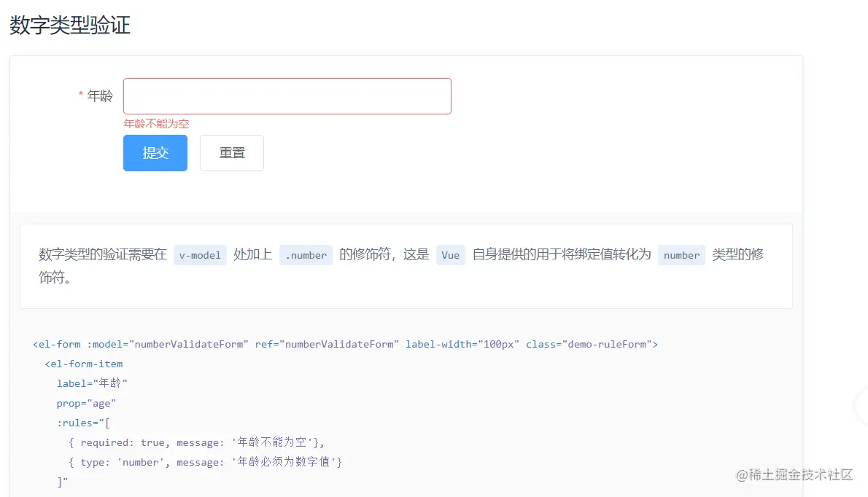Click the type: 'number' rule code line
Screen dimensions: 868x497
click(x=206, y=461)
